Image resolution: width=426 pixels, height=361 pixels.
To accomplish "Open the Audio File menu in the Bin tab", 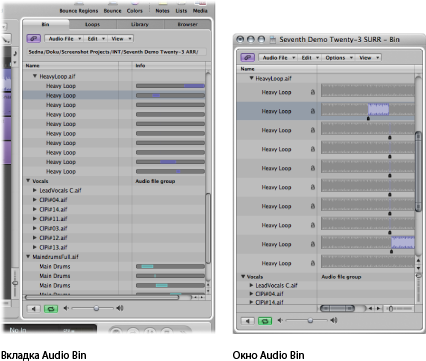I will coord(64,39).
